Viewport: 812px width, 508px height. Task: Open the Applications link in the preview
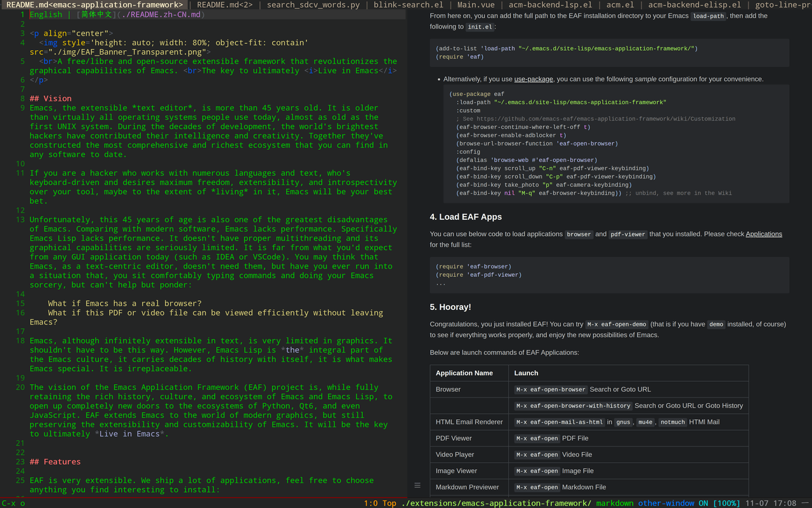(x=764, y=234)
